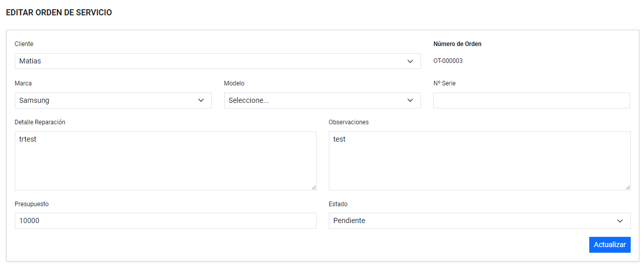
Task: Focus the Detalle Reparación text area
Action: click(165, 161)
